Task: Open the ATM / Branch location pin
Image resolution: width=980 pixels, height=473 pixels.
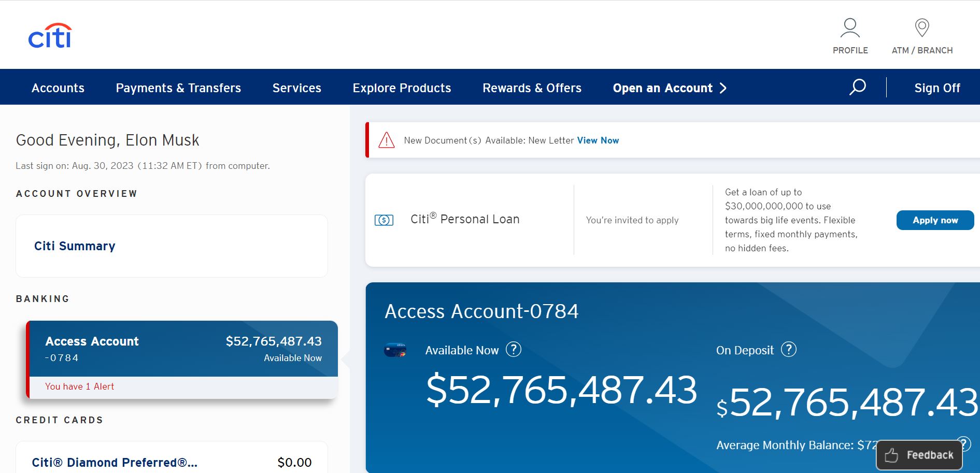Action: point(922,28)
